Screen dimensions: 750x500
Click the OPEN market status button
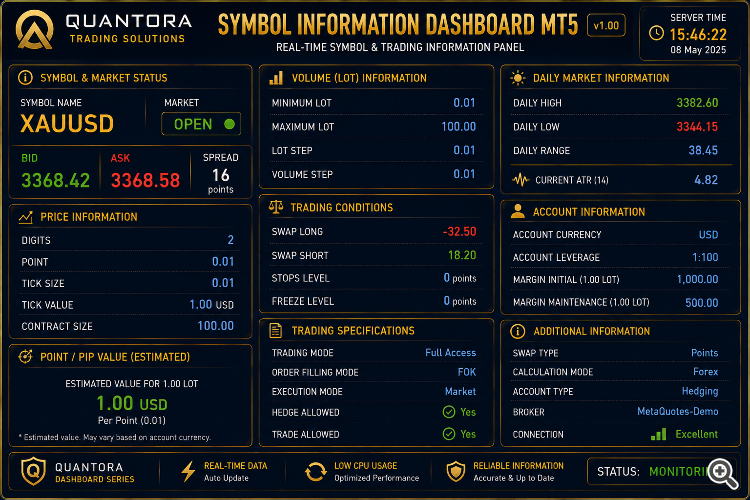(201, 124)
